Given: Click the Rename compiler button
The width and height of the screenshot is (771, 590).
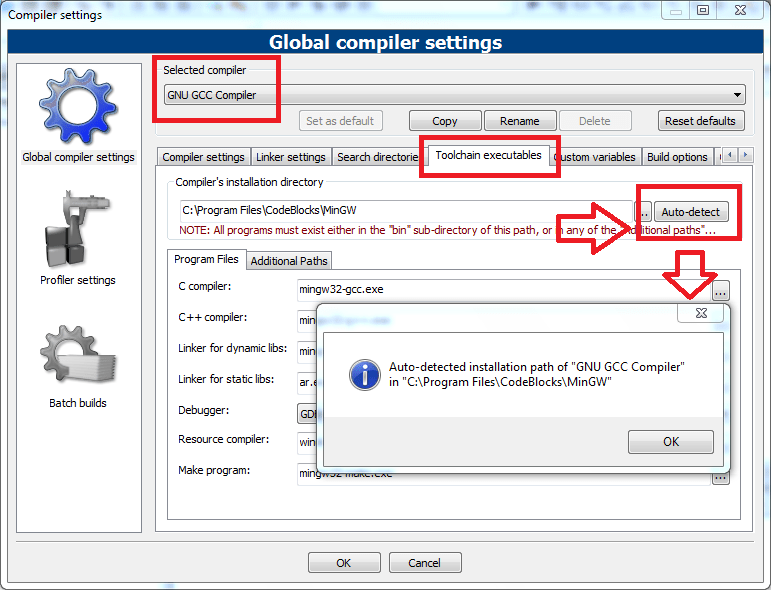Looking at the screenshot, I should pyautogui.click(x=520, y=121).
